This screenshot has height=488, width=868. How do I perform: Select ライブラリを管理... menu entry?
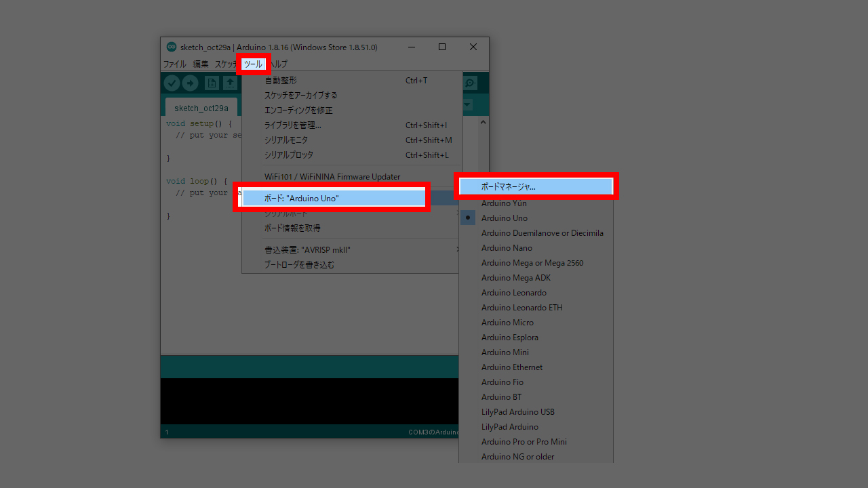292,125
